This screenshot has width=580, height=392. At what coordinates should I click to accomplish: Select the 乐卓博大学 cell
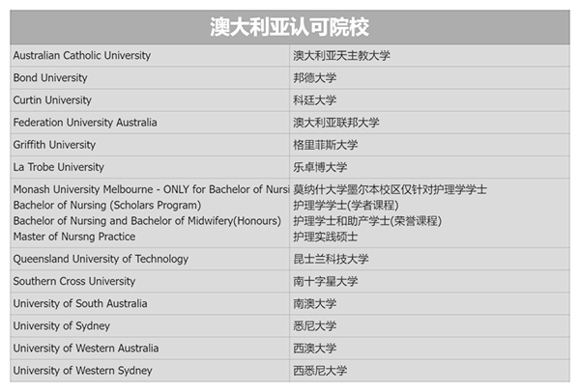(320, 167)
